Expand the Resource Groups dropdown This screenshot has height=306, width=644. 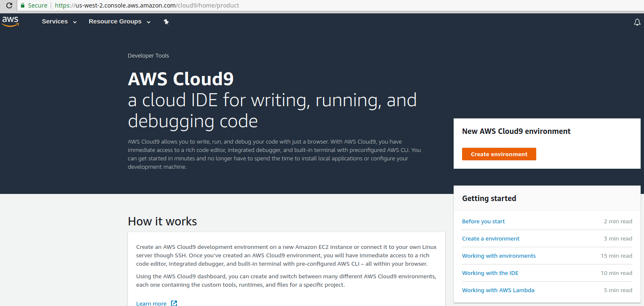coord(119,21)
